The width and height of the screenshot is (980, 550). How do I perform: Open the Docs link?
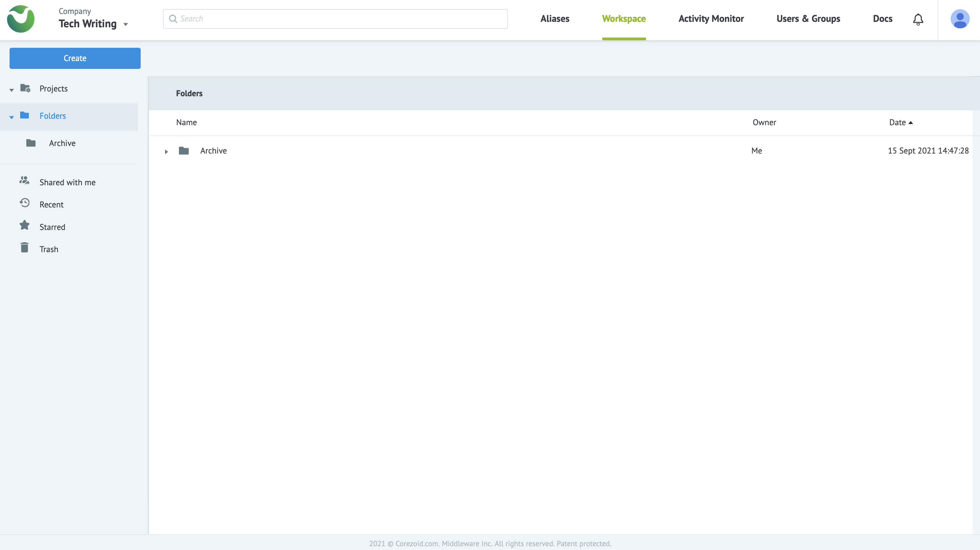(x=882, y=19)
